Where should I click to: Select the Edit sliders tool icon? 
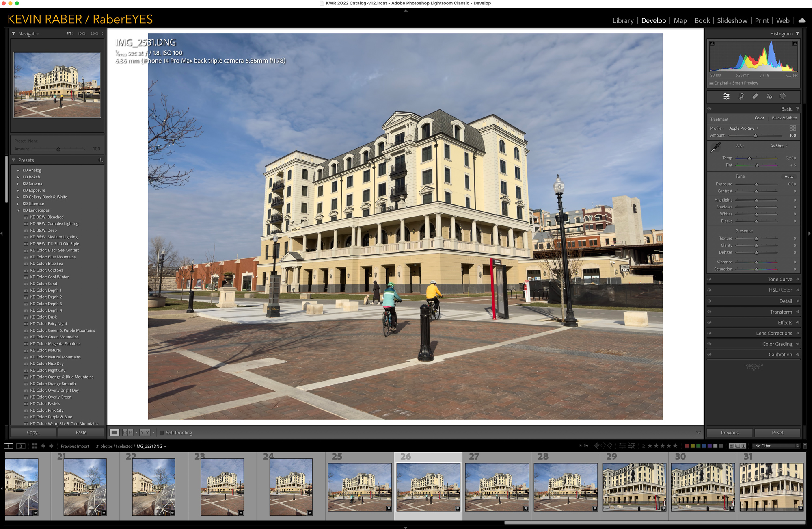(x=726, y=96)
